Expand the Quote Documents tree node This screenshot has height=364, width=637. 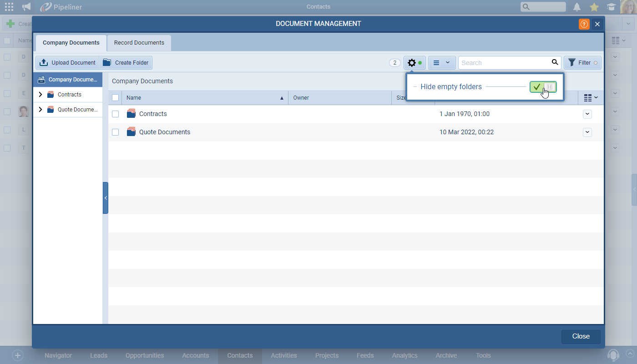pyautogui.click(x=40, y=110)
